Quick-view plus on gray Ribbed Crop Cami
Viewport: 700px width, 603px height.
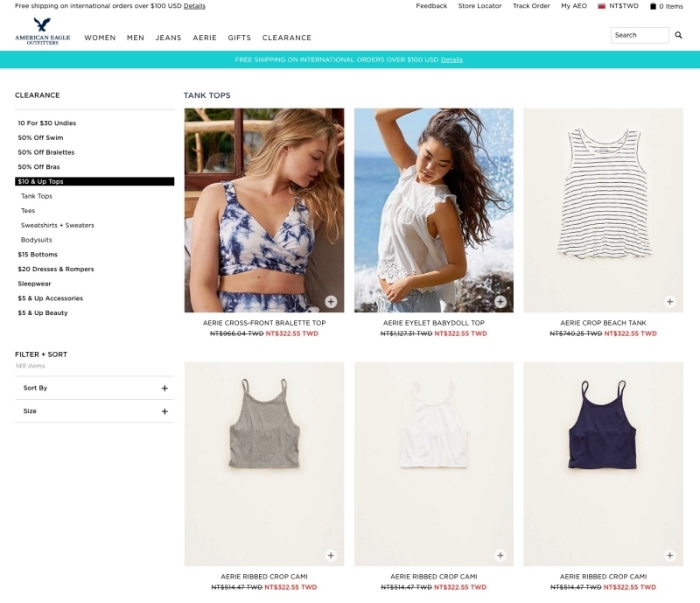tap(331, 555)
